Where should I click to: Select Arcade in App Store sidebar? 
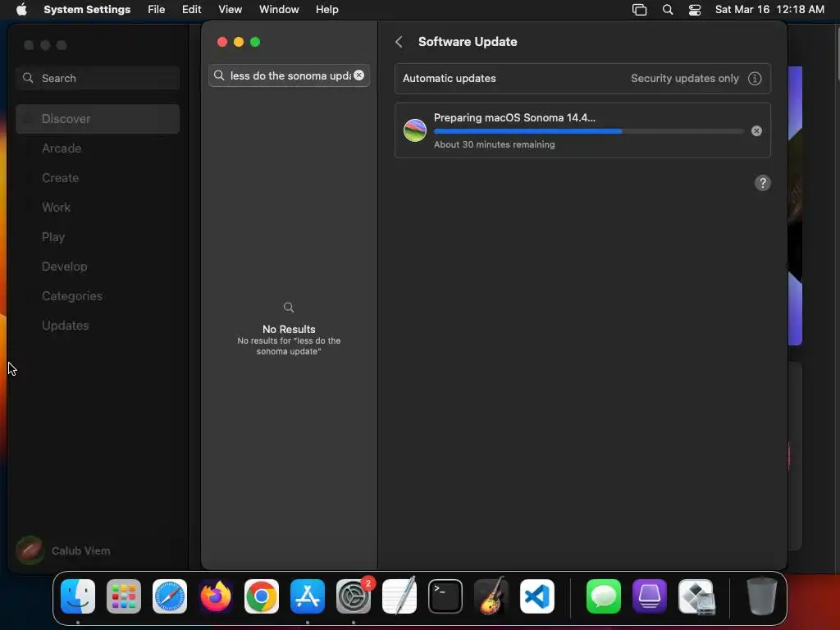(98, 148)
